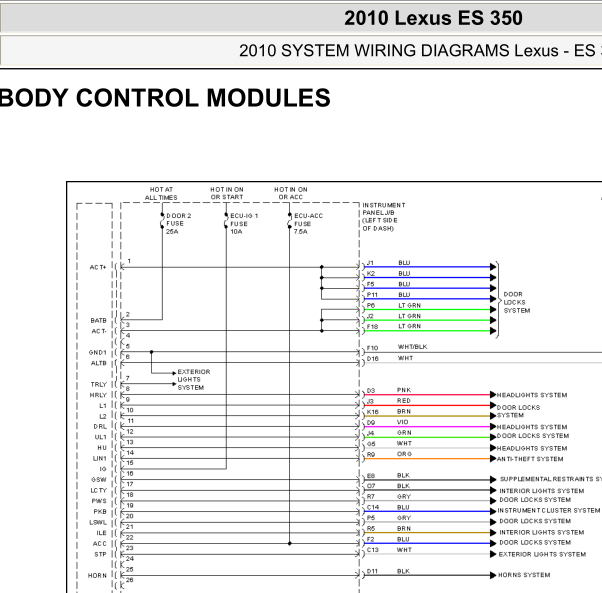Image resolution: width=602 pixels, height=593 pixels.
Task: Click the "LCTY" pin label
Action: pyautogui.click(x=98, y=491)
